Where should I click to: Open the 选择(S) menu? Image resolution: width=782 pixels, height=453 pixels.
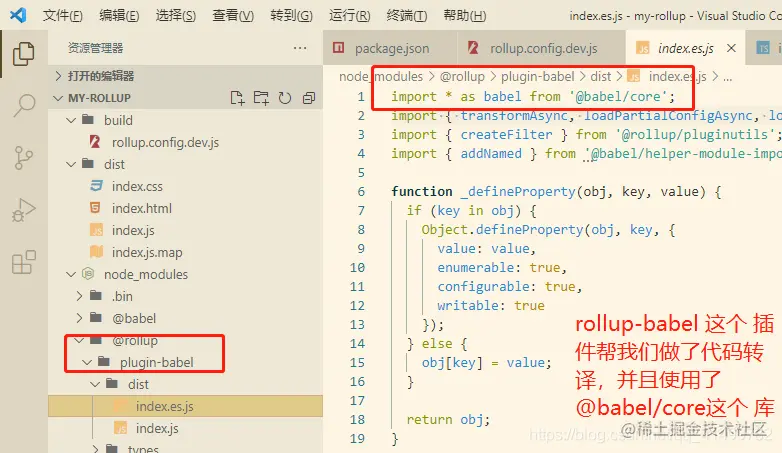[x=176, y=15]
